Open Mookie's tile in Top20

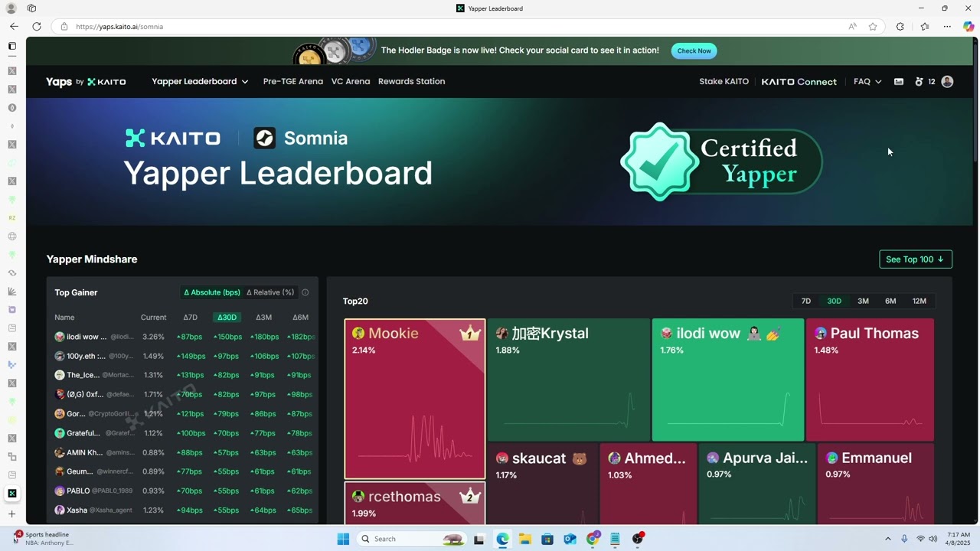tap(415, 399)
